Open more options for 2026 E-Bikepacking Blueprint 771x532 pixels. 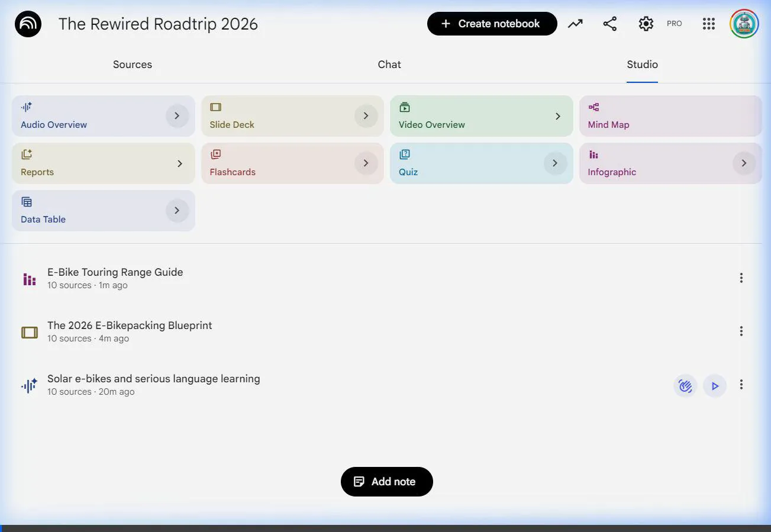click(741, 331)
